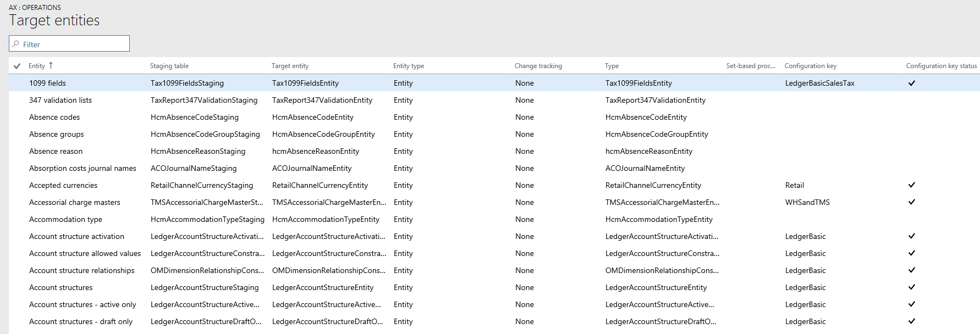Click status checkmark for Account structure relationships

[x=912, y=270]
